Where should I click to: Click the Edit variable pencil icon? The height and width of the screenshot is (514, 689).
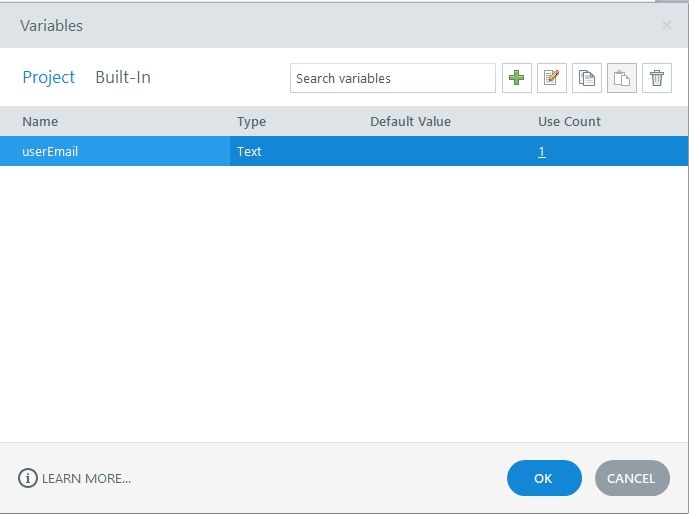[552, 78]
